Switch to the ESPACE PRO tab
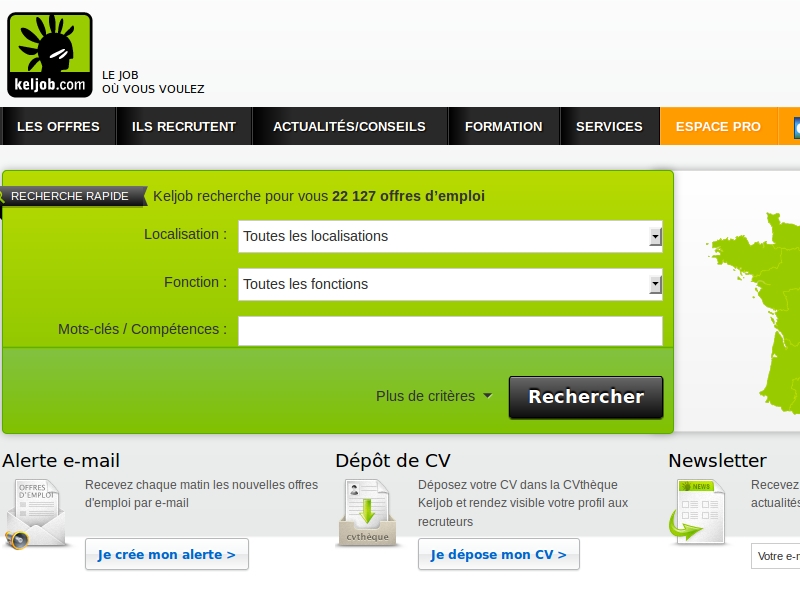 pyautogui.click(x=718, y=127)
